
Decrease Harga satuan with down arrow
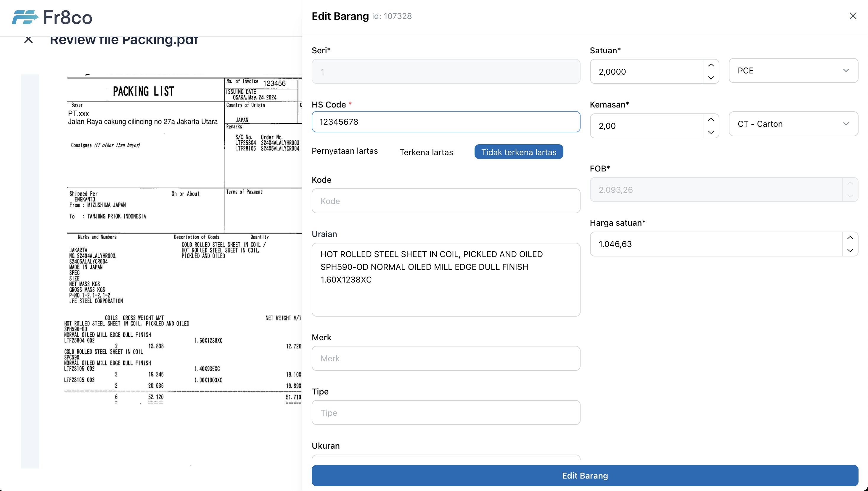pos(850,251)
